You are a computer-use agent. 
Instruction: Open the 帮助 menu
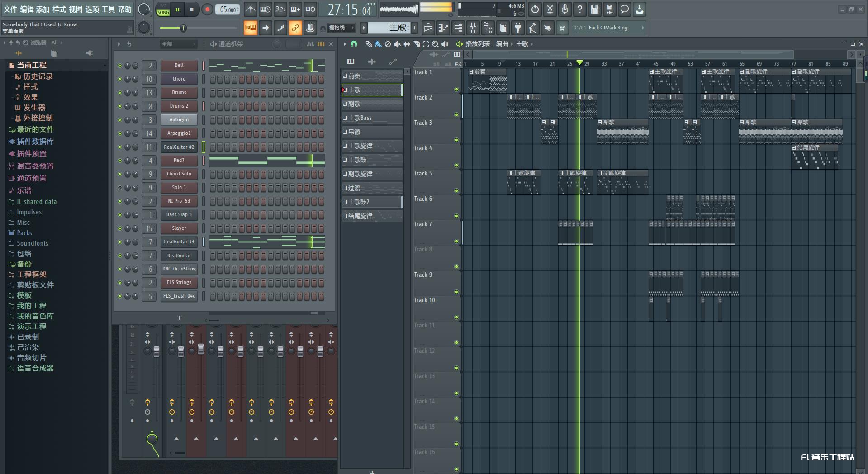click(125, 9)
